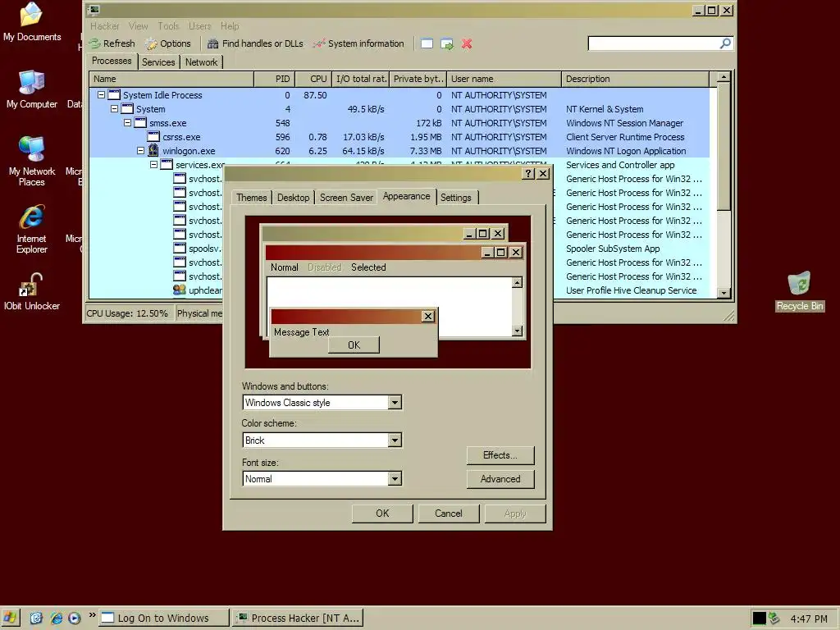
Task: Open the View menu
Action: pos(138,25)
